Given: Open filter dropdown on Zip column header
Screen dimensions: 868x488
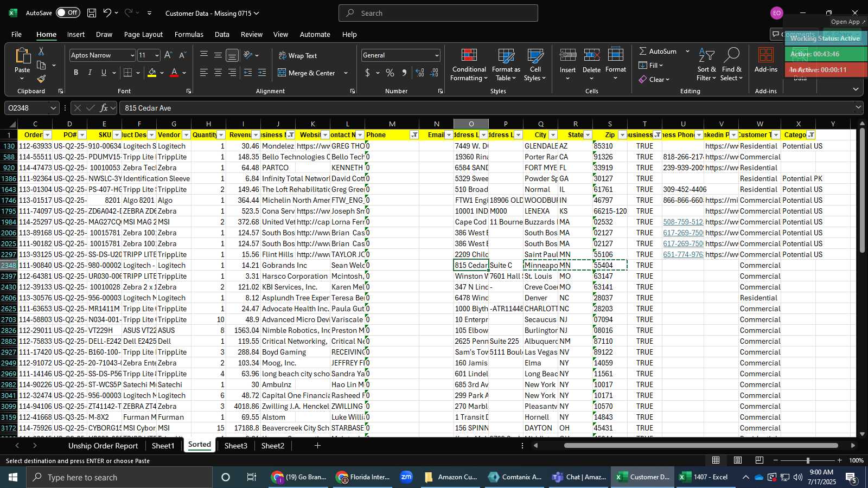Looking at the screenshot, I should click(622, 135).
